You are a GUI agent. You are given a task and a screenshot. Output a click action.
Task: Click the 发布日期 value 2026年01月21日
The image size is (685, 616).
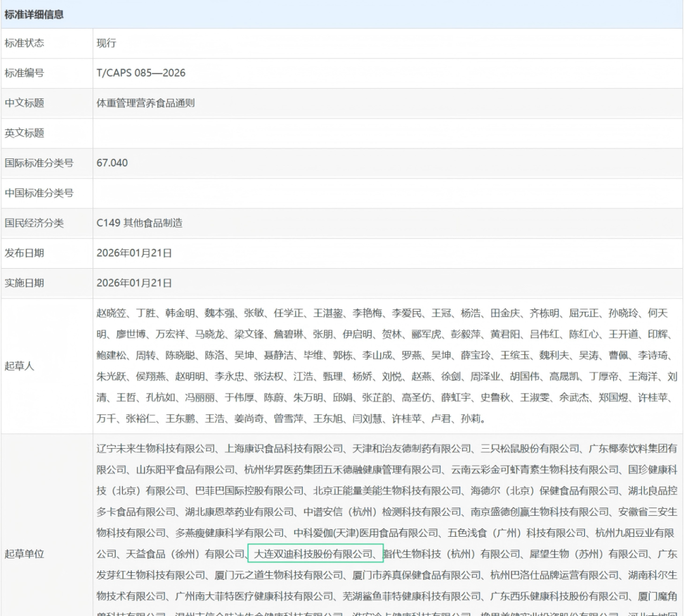(x=134, y=253)
